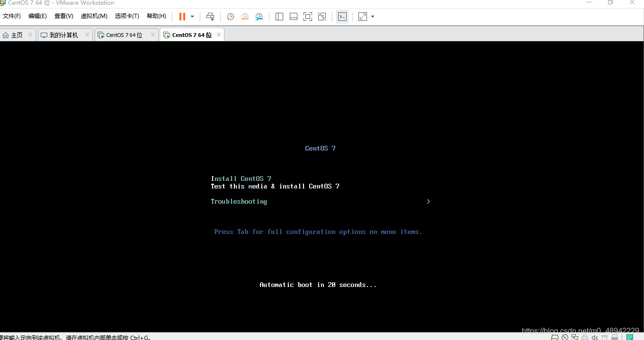644x340 pixels.
Task: Close the active CentOS 7 64 位 tab
Action: pyautogui.click(x=219, y=35)
